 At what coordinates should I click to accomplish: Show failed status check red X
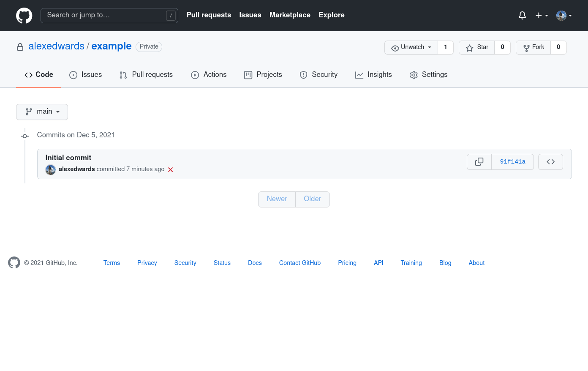coord(171,169)
